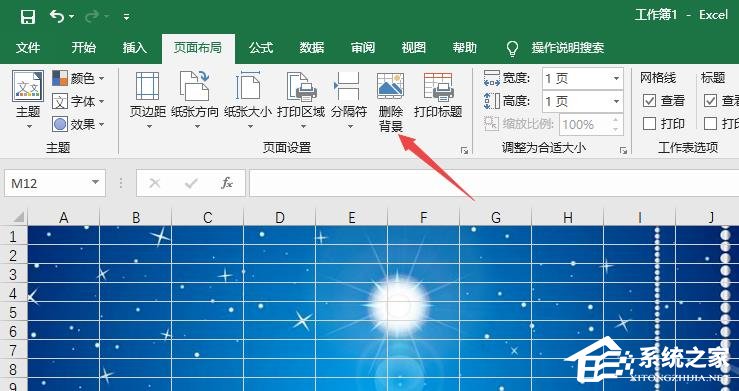
Task: Open the 调整为合适大小 dialog launcher
Action: click(624, 150)
